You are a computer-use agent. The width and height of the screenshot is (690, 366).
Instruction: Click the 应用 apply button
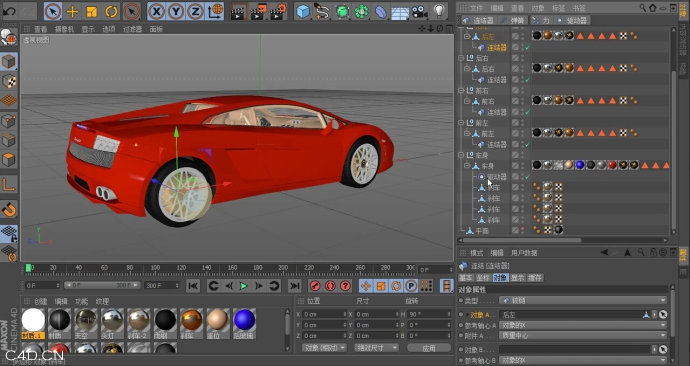click(x=429, y=348)
